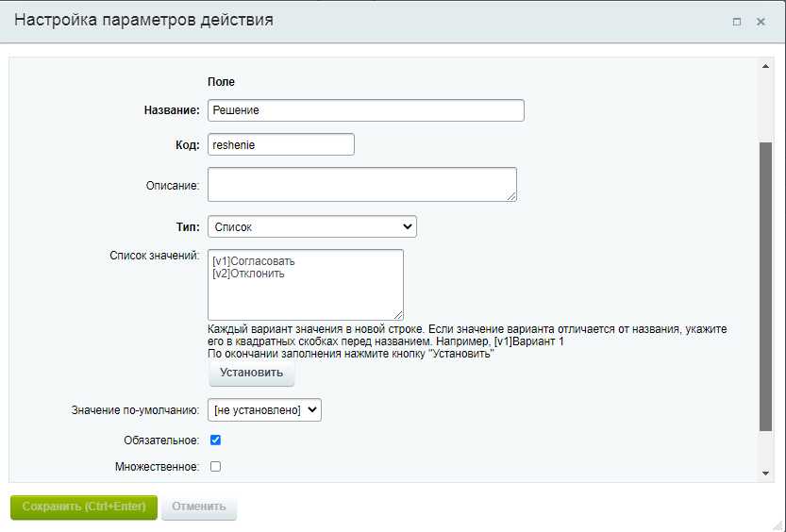Open the Тип dropdown set to Список
Image resolution: width=786 pixels, height=532 pixels.
coord(311,226)
